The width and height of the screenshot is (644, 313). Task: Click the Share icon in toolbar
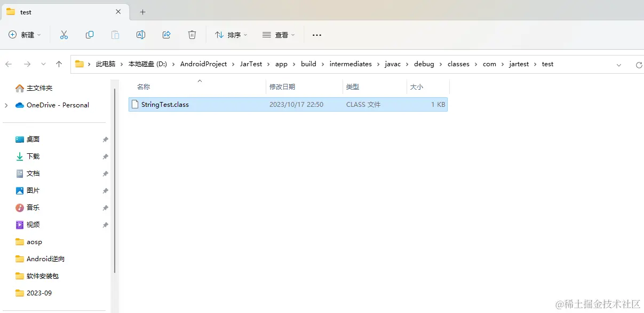click(166, 35)
